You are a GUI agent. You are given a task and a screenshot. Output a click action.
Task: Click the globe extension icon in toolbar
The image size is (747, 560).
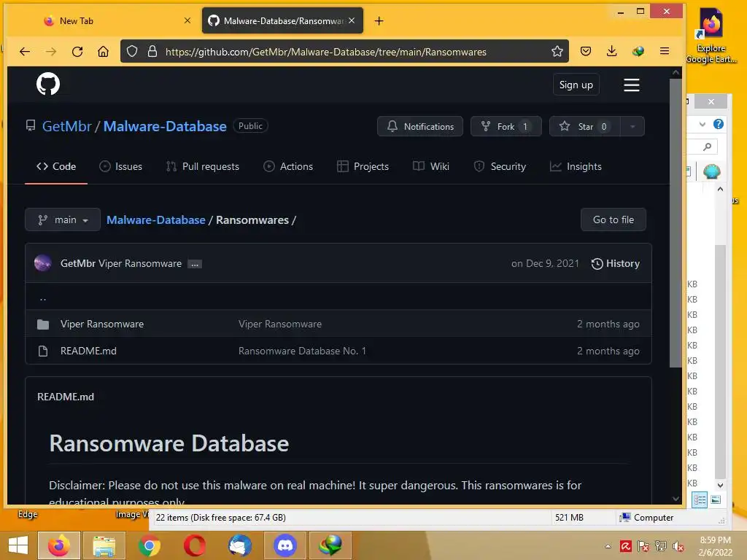click(x=638, y=52)
